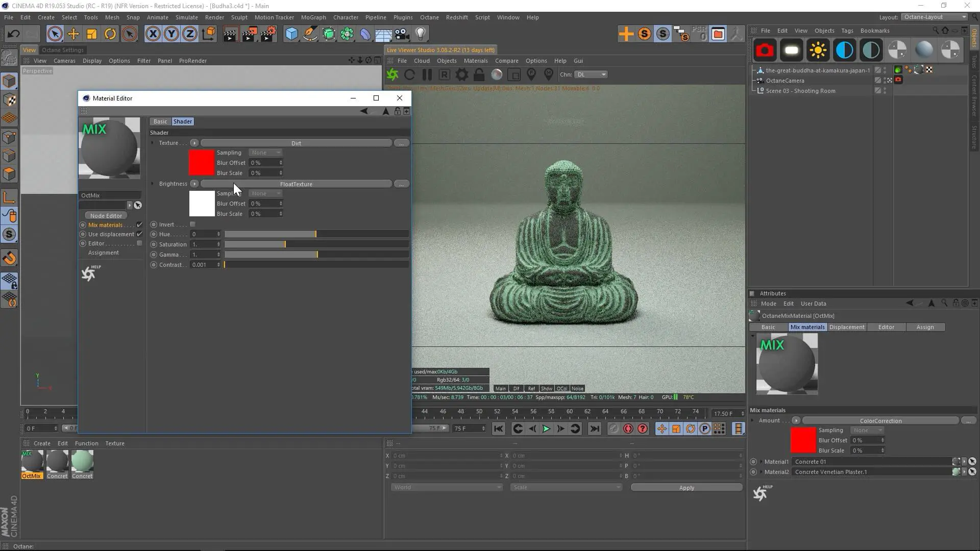Viewport: 980px width, 551px height.
Task: Open the Layout Octane-Layout dropdown
Action: pyautogui.click(x=935, y=17)
